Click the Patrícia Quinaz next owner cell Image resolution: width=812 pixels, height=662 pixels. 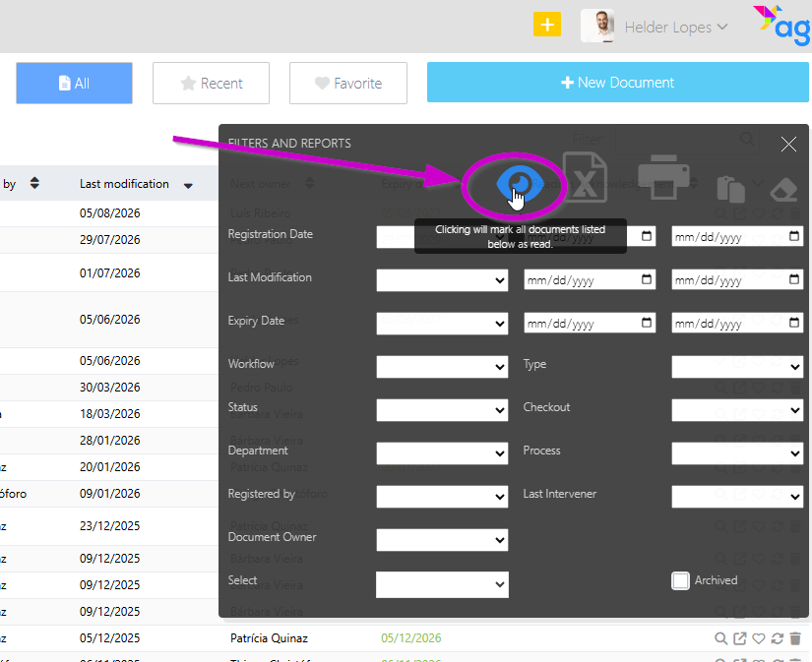[x=270, y=638]
